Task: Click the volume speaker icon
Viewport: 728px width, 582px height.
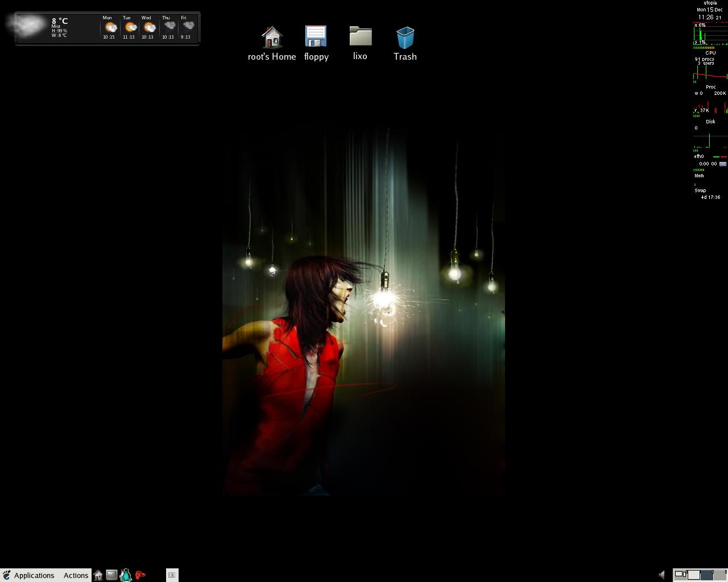Action: (661, 575)
